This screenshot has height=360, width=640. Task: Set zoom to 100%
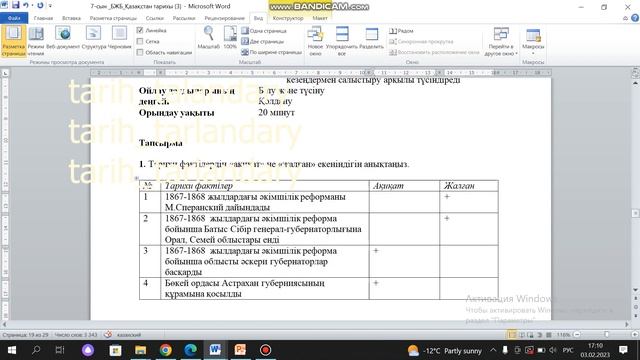230,38
